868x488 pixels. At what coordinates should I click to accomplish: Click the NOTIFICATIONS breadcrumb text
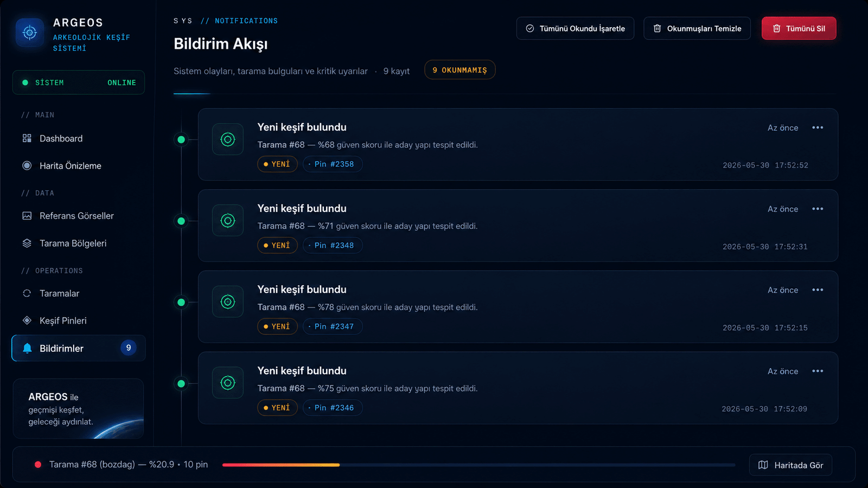click(x=246, y=21)
